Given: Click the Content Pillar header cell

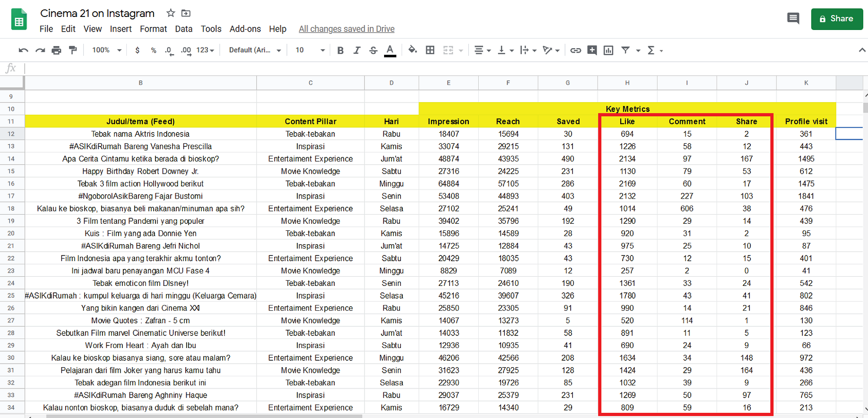Looking at the screenshot, I should [310, 121].
